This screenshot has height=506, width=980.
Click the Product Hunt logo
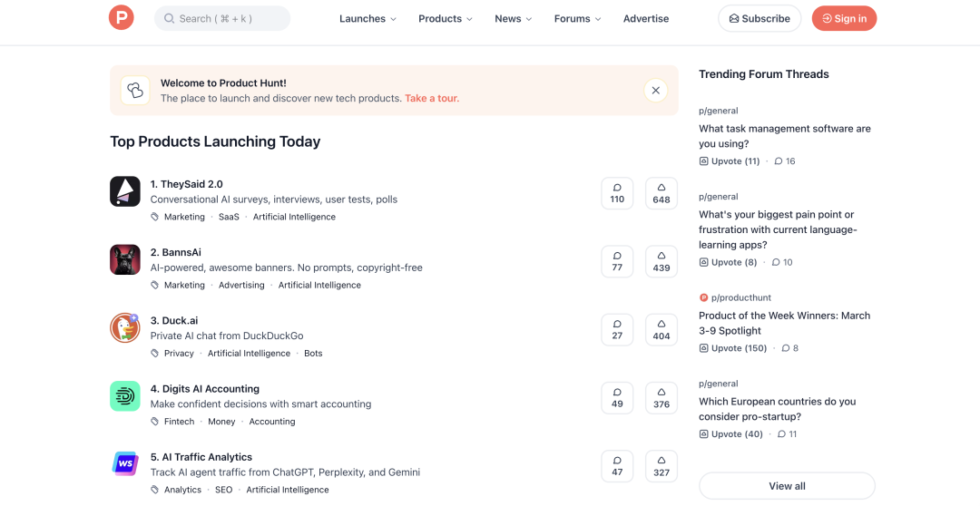click(x=122, y=17)
